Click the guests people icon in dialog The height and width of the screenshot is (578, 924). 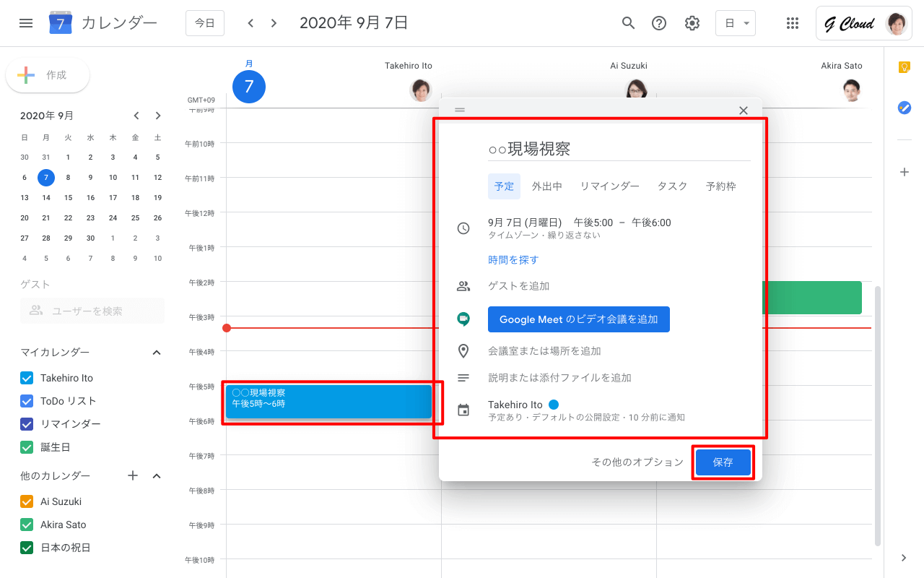(463, 286)
